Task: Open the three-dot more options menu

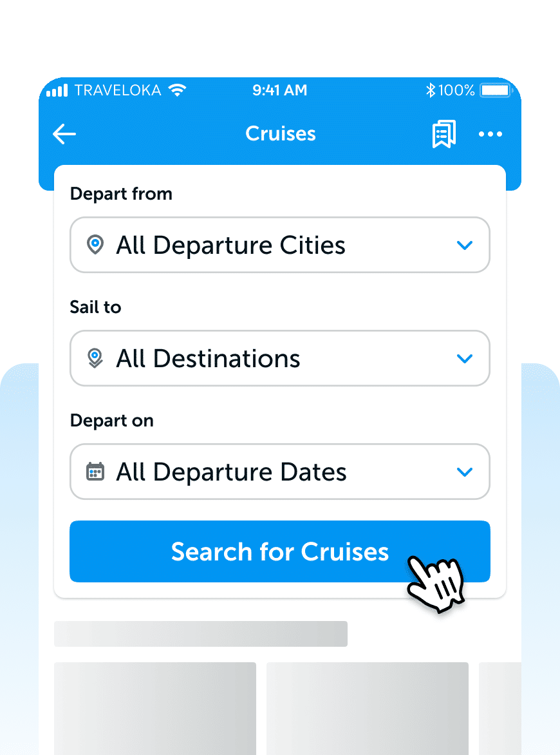Action: tap(490, 134)
